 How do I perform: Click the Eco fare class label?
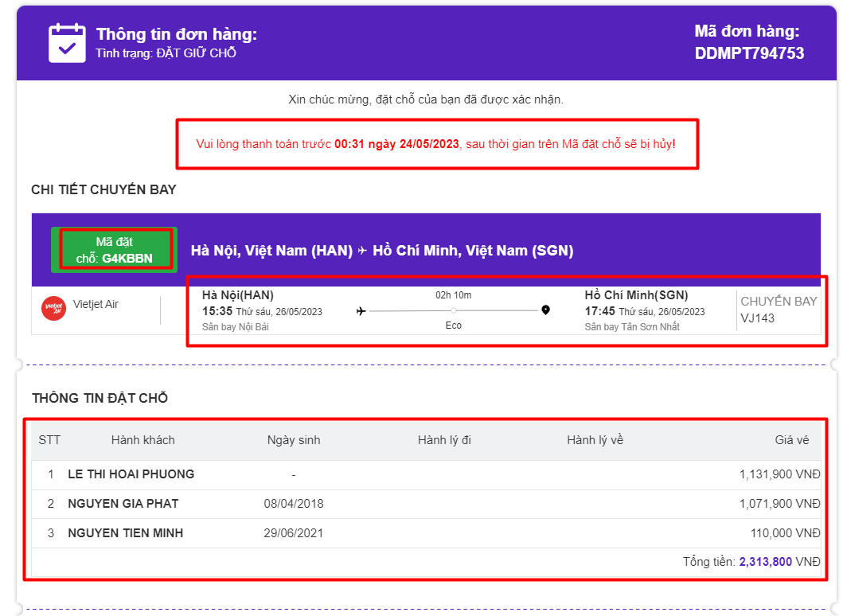(x=453, y=326)
